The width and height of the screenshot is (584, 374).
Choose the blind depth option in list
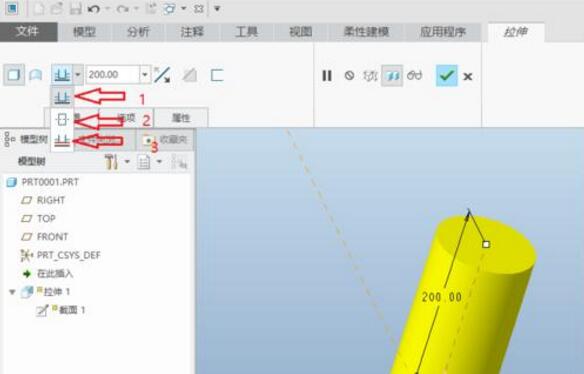tap(62, 98)
